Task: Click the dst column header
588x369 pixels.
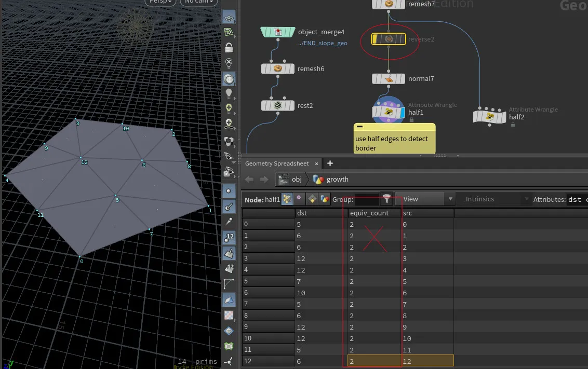Action: 322,213
